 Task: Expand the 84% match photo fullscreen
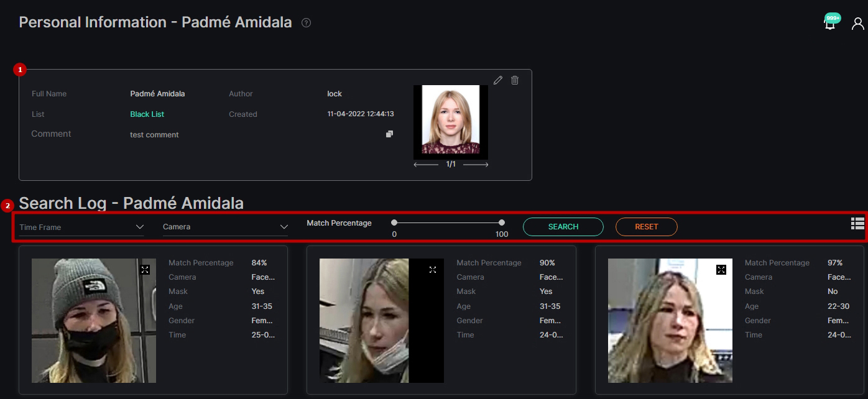[x=145, y=270]
